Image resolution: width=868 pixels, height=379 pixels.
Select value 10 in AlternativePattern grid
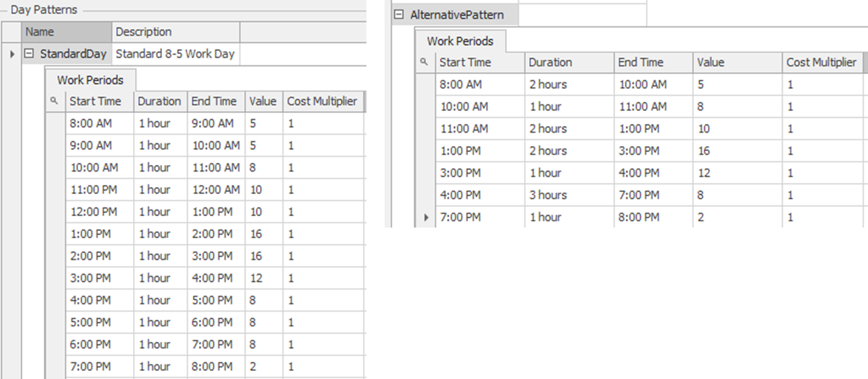(738, 129)
